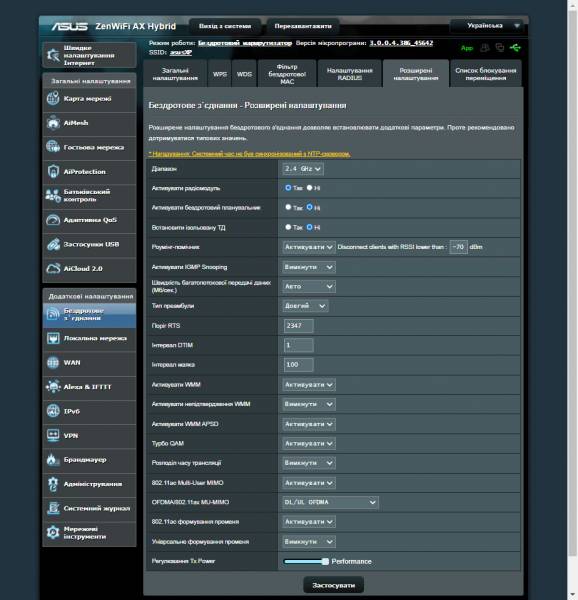
Task: Switch to the RADIUS settings tab
Action: pyautogui.click(x=350, y=74)
